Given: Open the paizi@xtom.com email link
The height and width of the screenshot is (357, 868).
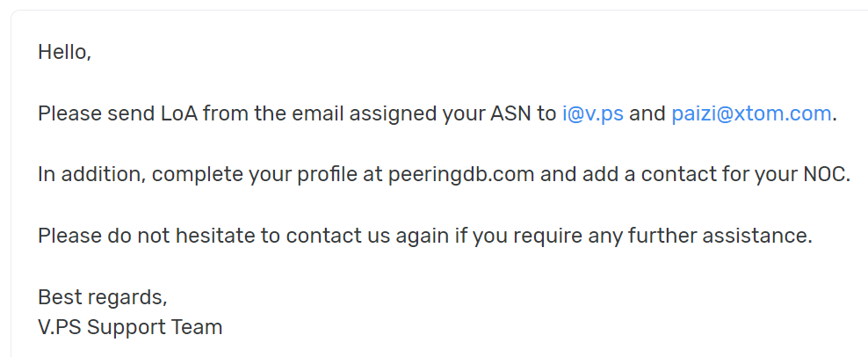Looking at the screenshot, I should click(750, 113).
